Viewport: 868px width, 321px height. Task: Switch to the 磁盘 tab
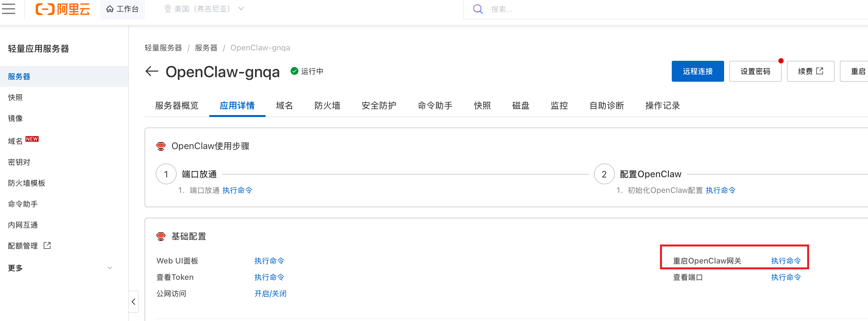tap(521, 106)
